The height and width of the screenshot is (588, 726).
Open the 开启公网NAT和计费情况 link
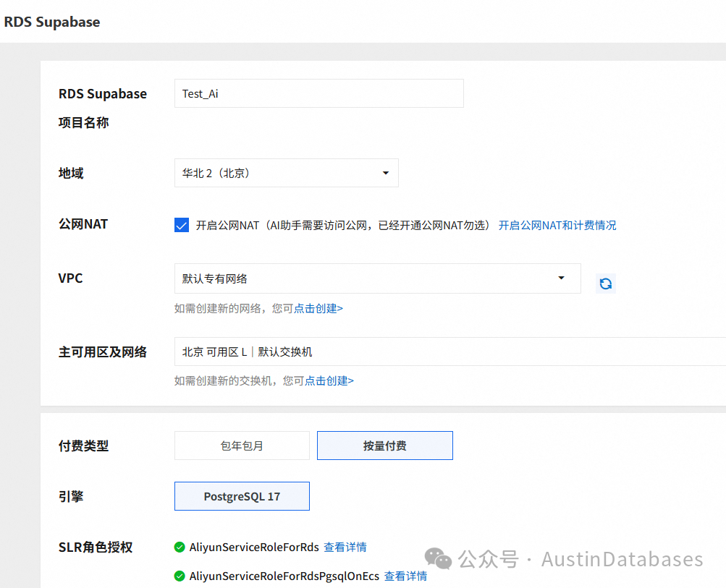557,226
